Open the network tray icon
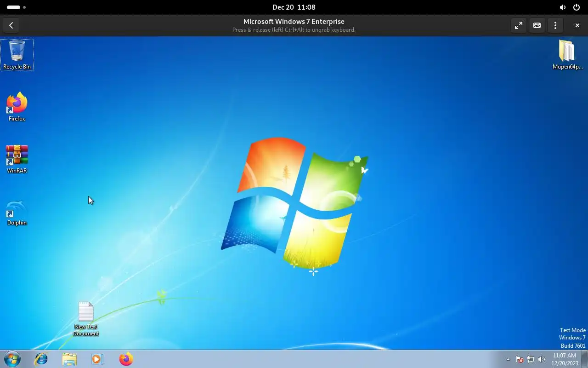Screen dimensions: 588x368 tap(531, 359)
